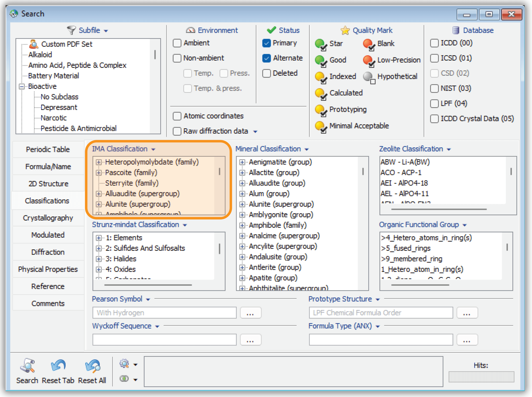Click the Search window globe icon
The width and height of the screenshot is (532, 397).
click(14, 14)
